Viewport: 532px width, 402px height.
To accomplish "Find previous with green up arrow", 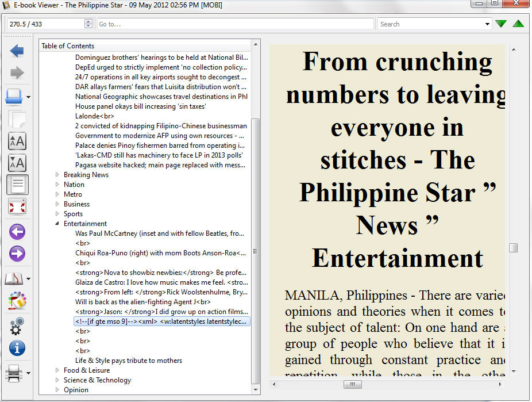I will [518, 24].
